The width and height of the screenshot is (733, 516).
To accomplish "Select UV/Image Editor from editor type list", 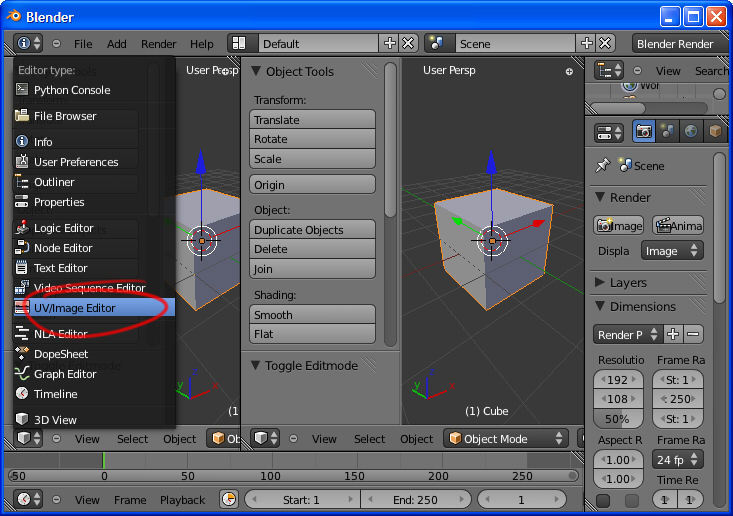I will click(x=75, y=308).
